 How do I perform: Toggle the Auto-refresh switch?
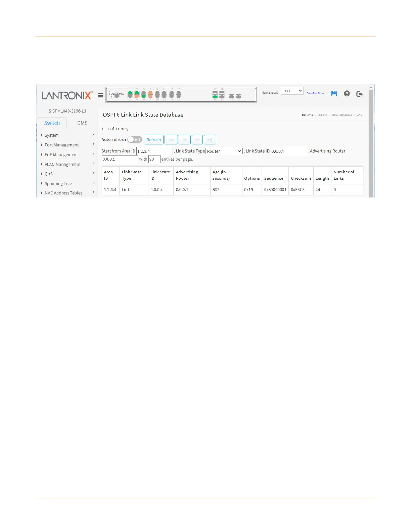(135, 139)
